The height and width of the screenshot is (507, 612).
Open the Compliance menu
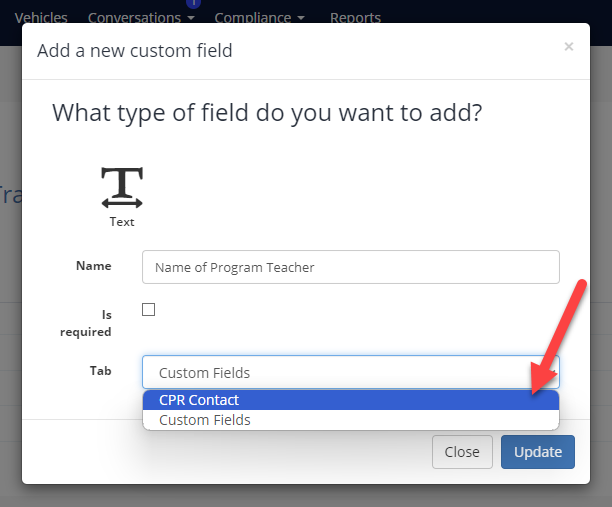[253, 18]
